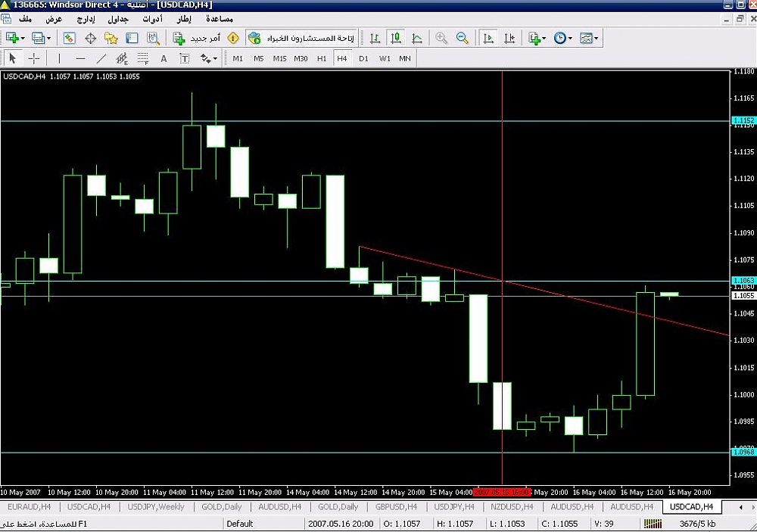Switch timeframe to D1
Viewport: 757px width, 532px height.
(x=363, y=58)
